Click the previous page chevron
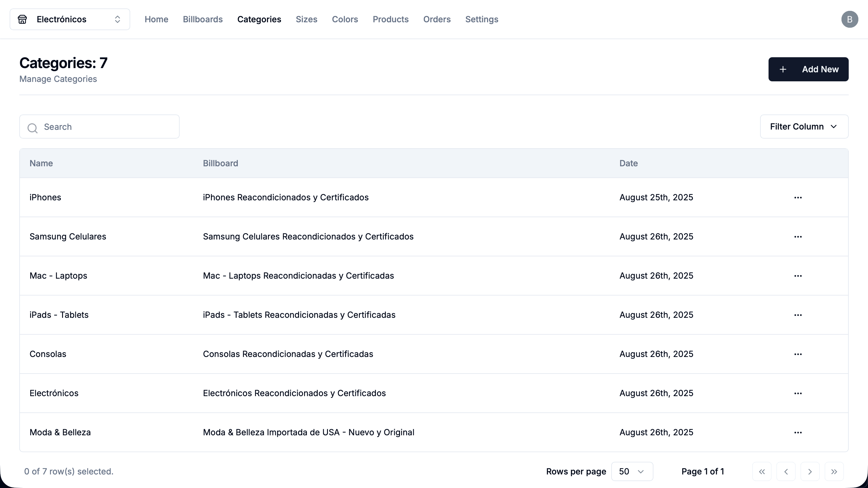Viewport: 868px width, 488px height. (786, 471)
